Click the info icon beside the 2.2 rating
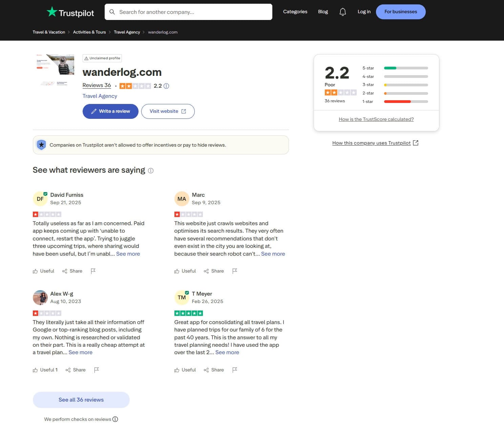504x429 pixels. coord(166,86)
